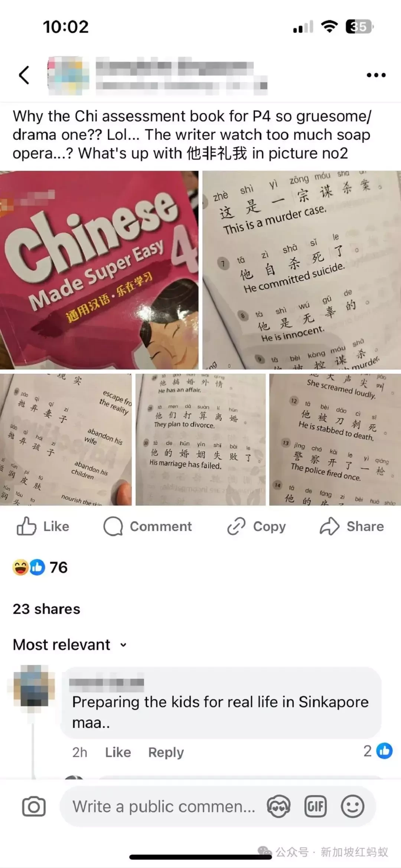Open the 23 shares list
Screen dimensions: 401x868
pyautogui.click(x=46, y=609)
